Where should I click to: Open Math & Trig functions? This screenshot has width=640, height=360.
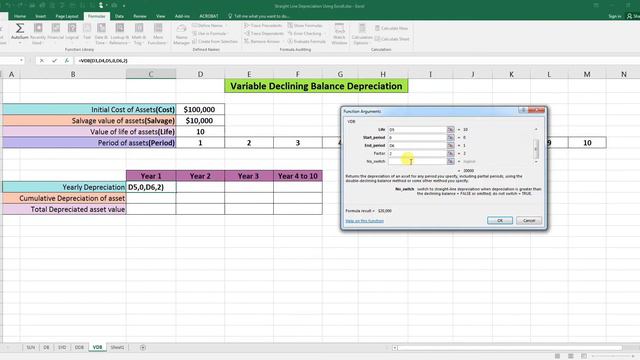click(x=139, y=34)
